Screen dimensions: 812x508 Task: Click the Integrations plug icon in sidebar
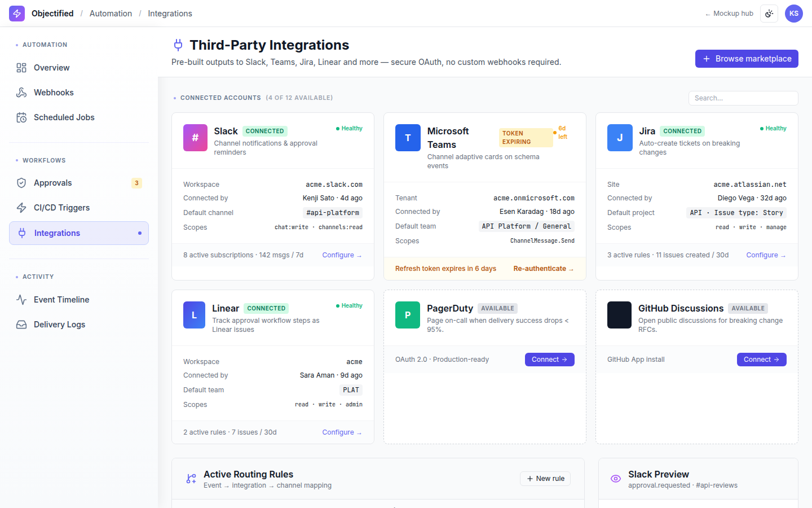[x=22, y=233]
